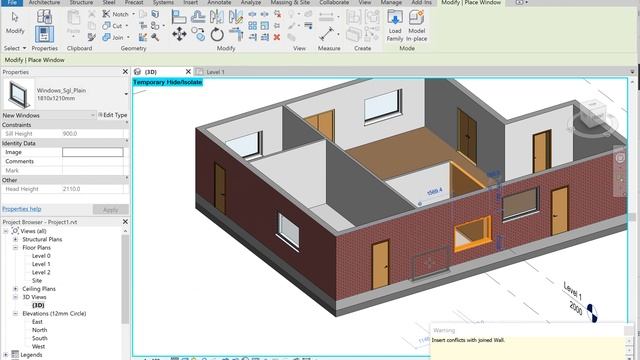This screenshot has width=640, height=360.
Task: Select the Move tool
Action: click(179, 34)
